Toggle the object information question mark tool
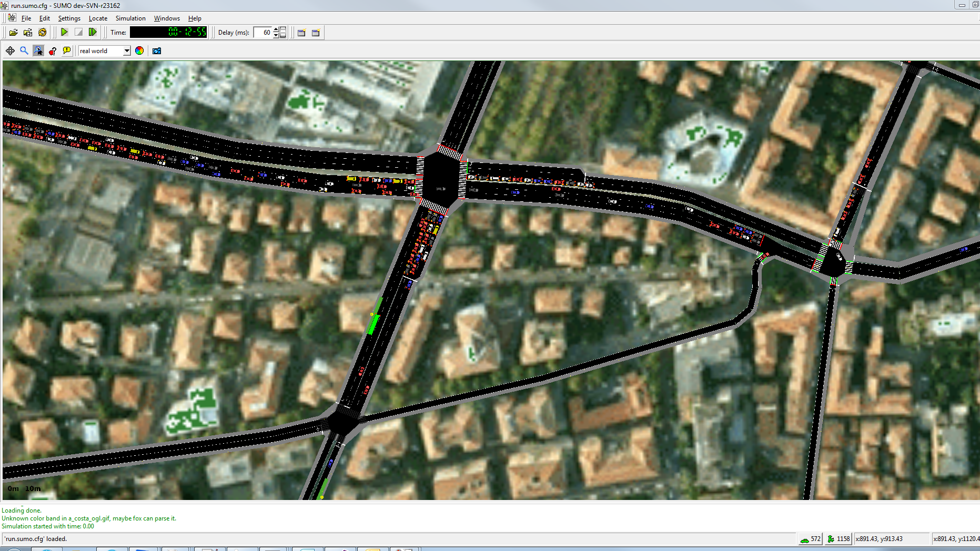Screen dimensions: 980x551 point(52,50)
